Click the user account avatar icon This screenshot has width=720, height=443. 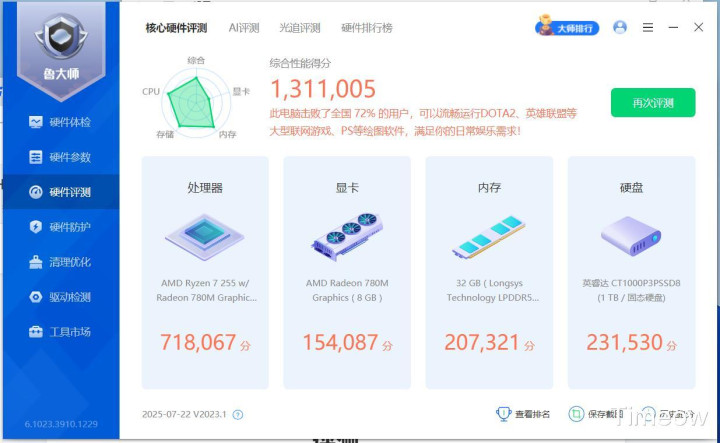[620, 27]
